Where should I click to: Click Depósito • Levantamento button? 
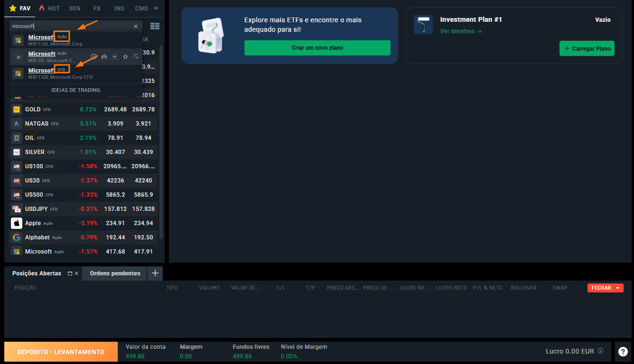[61, 352]
